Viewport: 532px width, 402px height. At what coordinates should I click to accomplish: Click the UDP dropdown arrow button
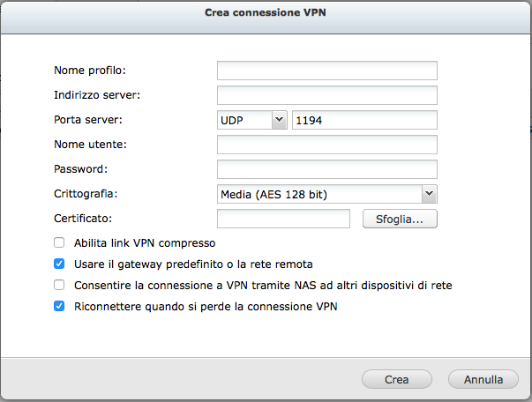279,120
